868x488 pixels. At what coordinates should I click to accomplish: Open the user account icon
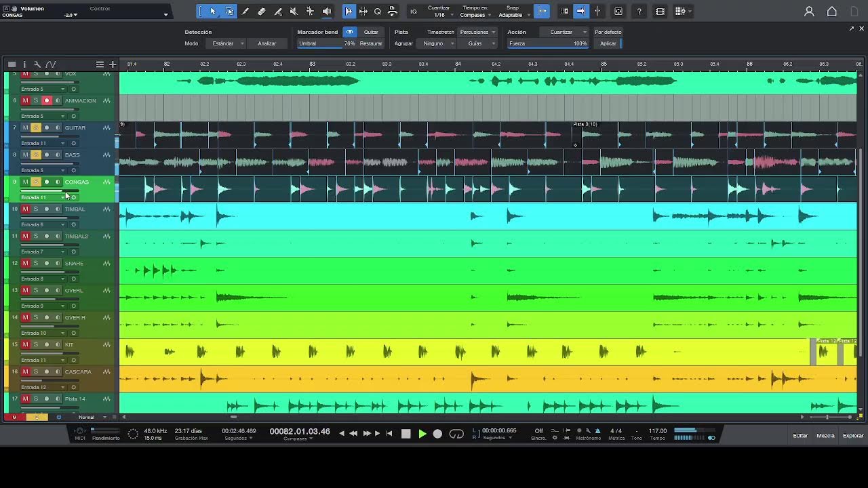coord(809,12)
